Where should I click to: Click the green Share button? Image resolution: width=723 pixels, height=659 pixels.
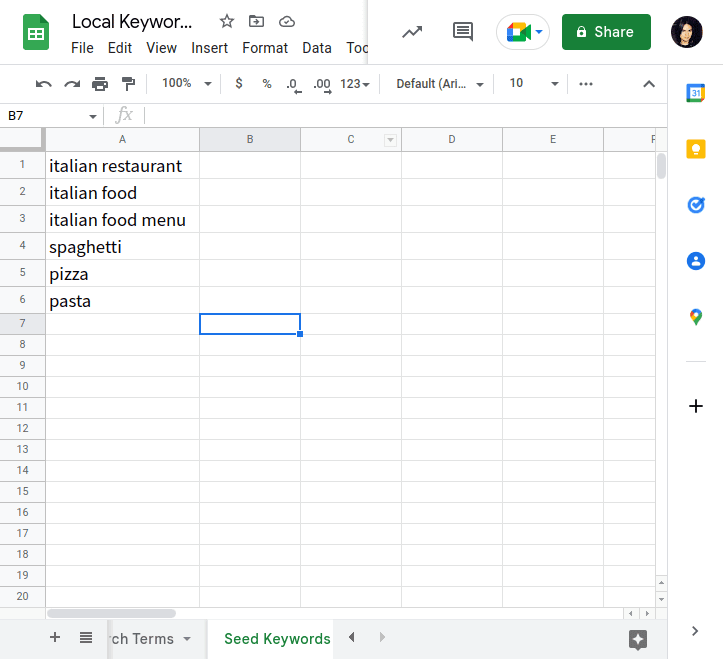[606, 32]
